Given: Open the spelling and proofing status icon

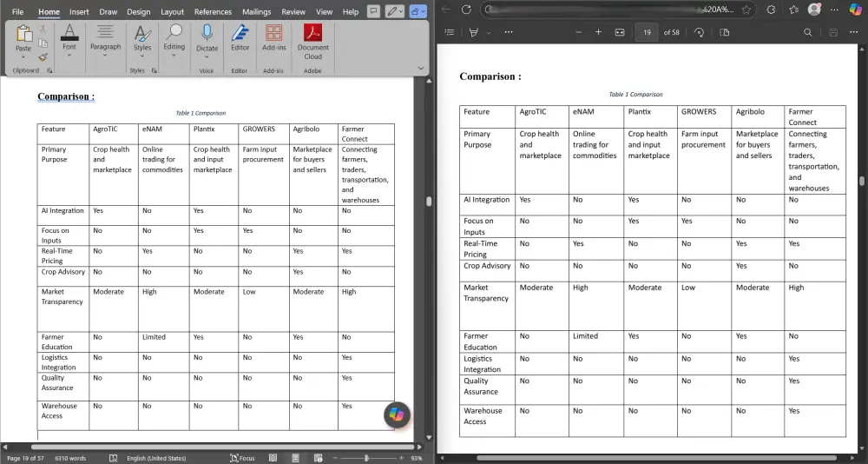Looking at the screenshot, I should click(x=114, y=458).
